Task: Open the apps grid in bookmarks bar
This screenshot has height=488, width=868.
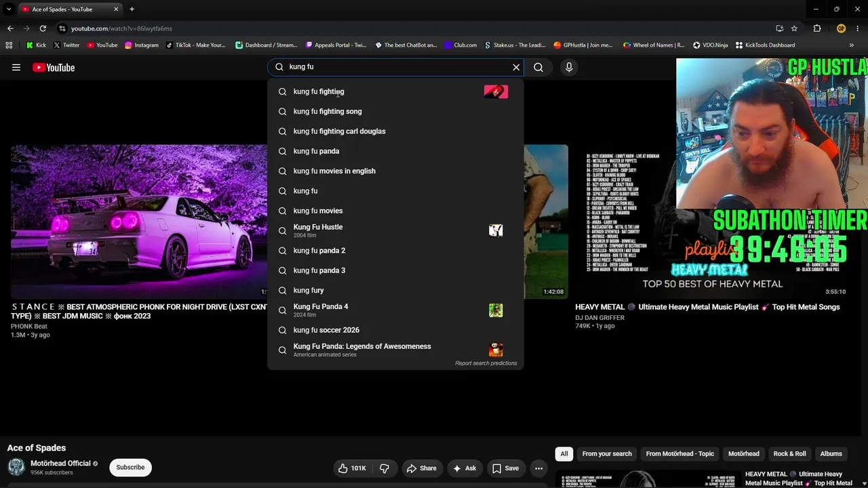Action: tap(9, 45)
